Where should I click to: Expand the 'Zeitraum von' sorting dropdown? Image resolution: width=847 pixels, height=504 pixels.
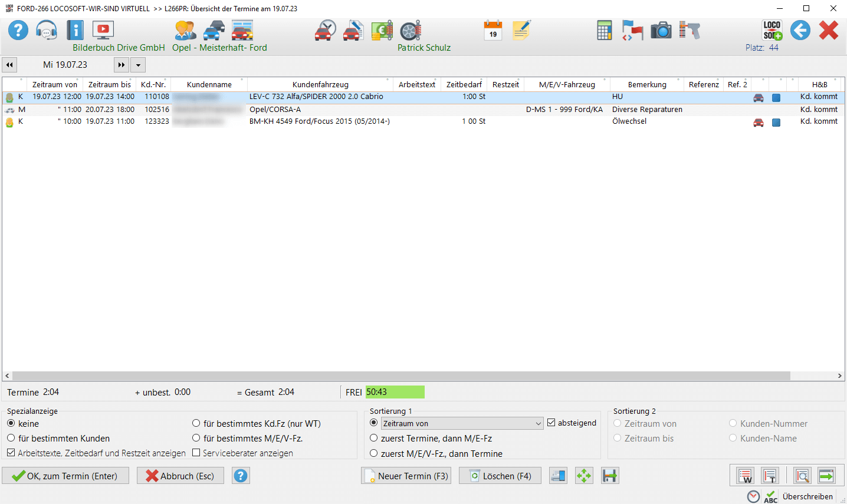click(538, 424)
